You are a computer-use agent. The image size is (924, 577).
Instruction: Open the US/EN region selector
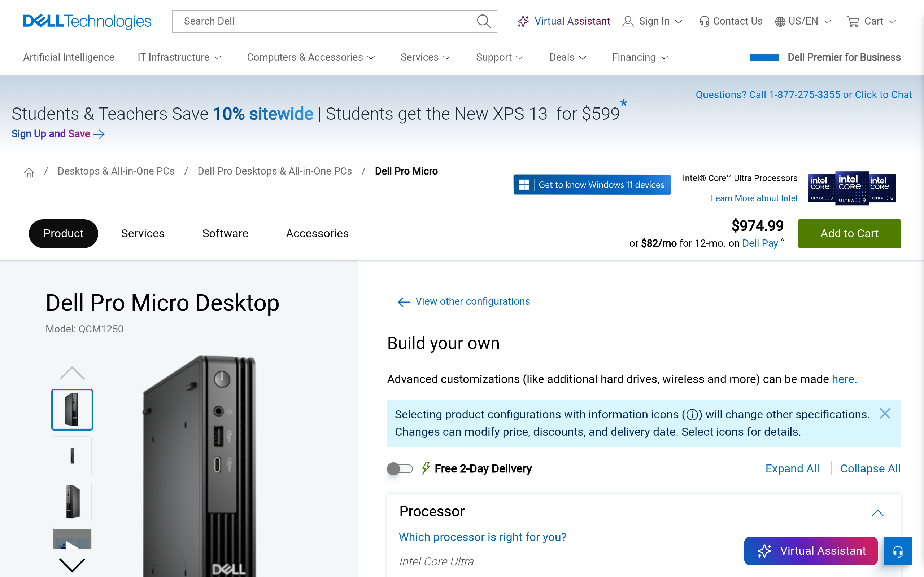pos(803,21)
